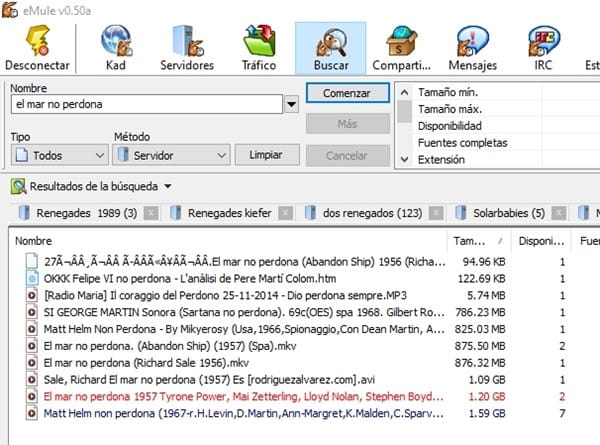600x445 pixels.
Task: Click the eMule title bar mule icon
Action: (x=9, y=10)
